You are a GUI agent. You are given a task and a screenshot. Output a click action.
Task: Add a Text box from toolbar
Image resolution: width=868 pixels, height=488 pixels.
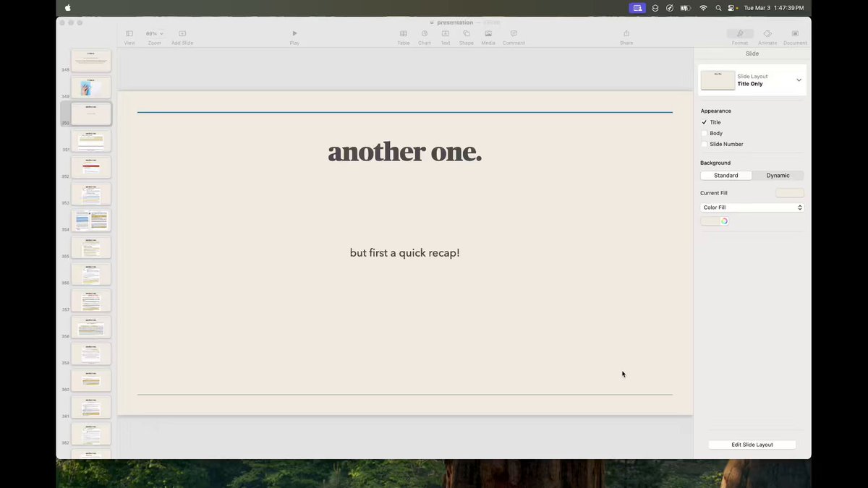click(446, 33)
